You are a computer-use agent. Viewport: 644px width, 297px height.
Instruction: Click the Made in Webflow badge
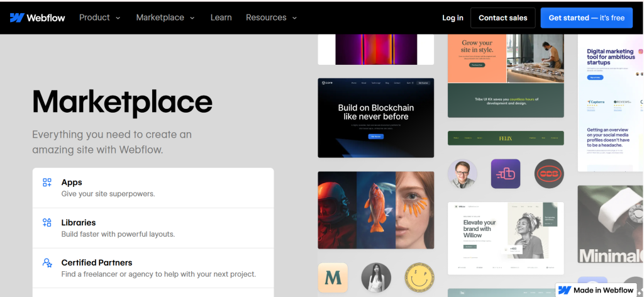597,290
